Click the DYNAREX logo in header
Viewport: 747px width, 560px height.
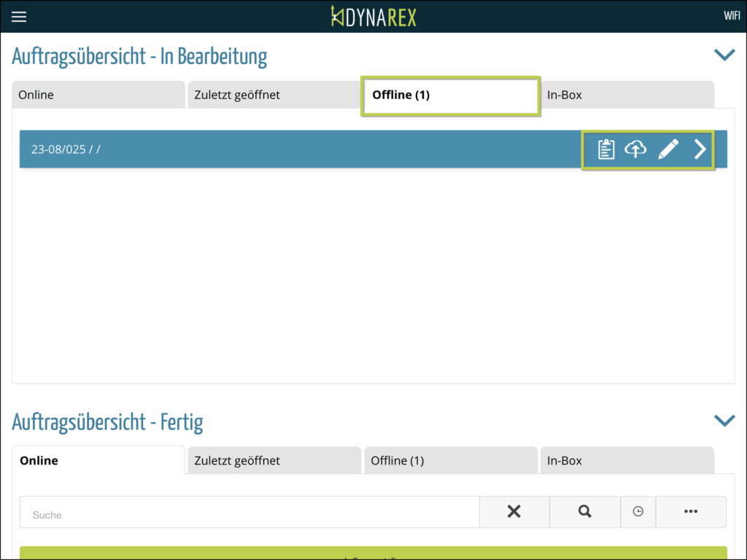(x=373, y=16)
